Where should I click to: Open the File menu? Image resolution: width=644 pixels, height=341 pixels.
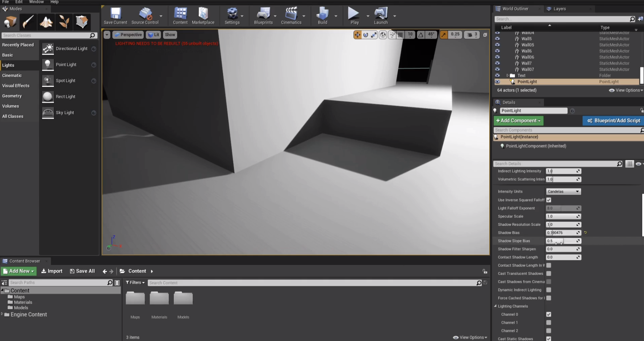coord(5,2)
